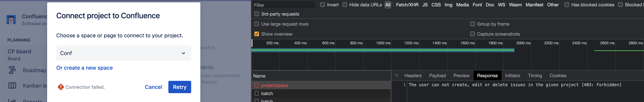Screen dimensions: 644x102
Task: Open the Timing tab
Action: 534,76
